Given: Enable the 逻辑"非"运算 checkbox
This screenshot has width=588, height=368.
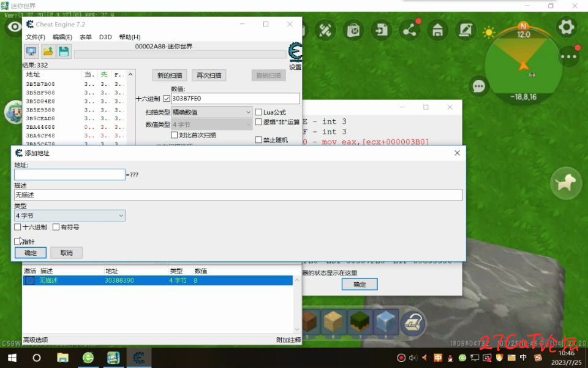Looking at the screenshot, I should [x=258, y=122].
